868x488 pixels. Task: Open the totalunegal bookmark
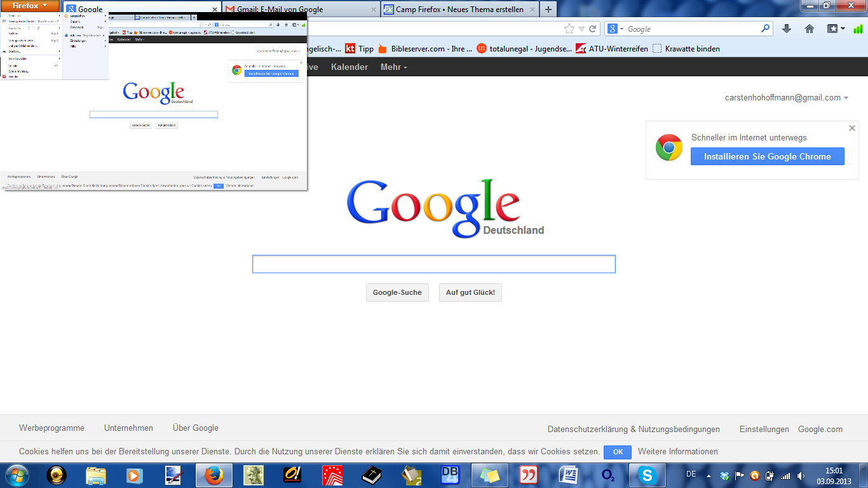click(524, 48)
